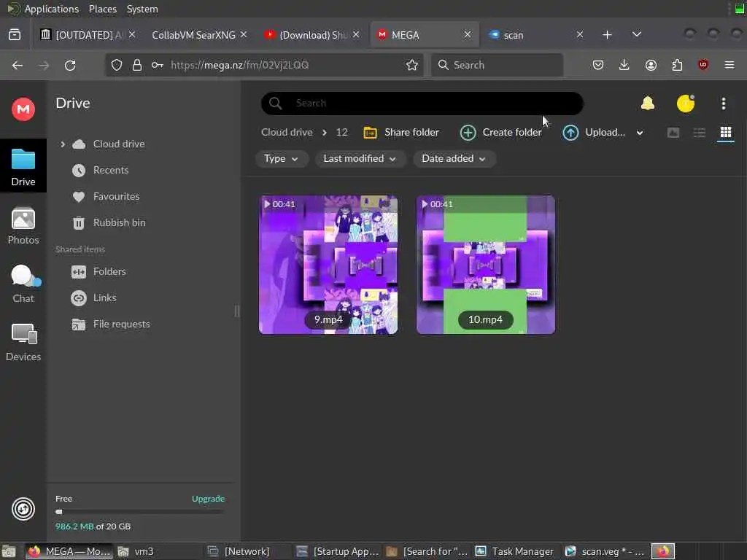
Task: Open the Drive section in left rail
Action: pos(23,166)
